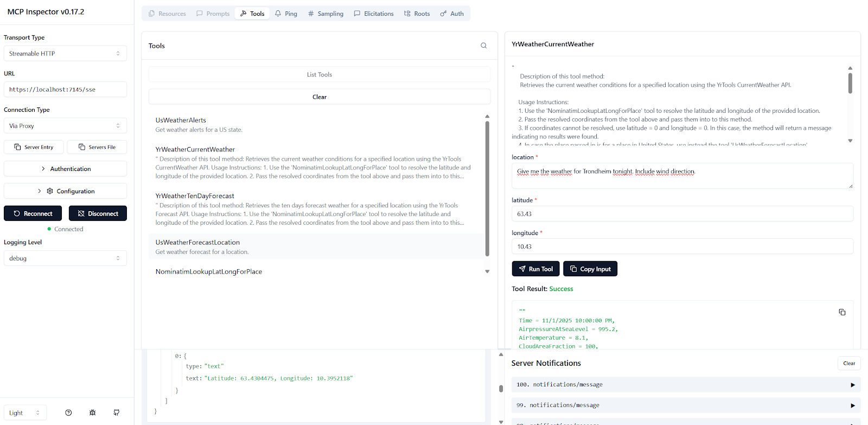Click the tools list scroll-down arrow
This screenshot has width=868, height=425.
tap(487, 271)
